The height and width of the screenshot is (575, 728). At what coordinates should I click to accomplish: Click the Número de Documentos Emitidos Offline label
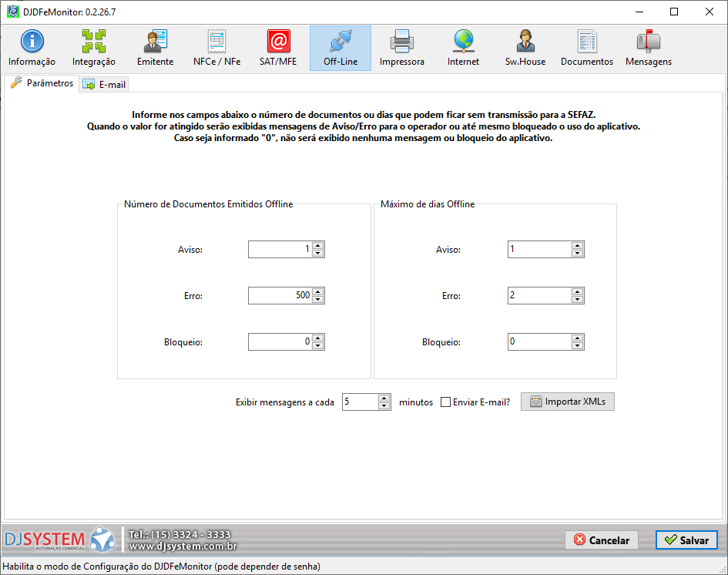[209, 204]
